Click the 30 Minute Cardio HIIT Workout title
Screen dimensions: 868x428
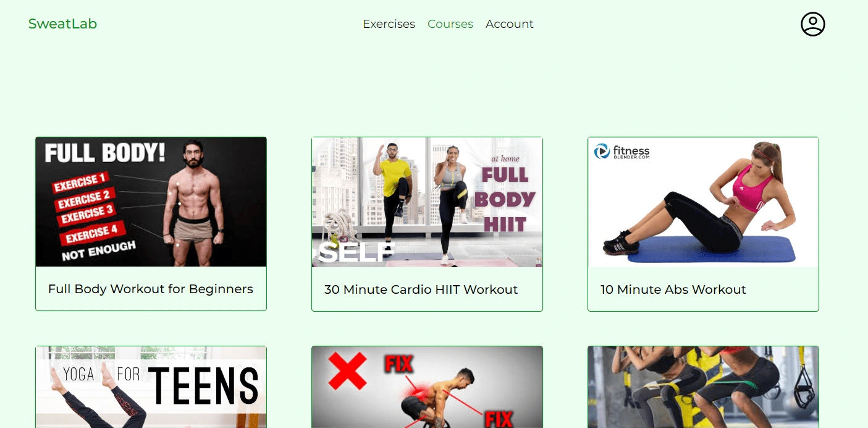tap(421, 289)
